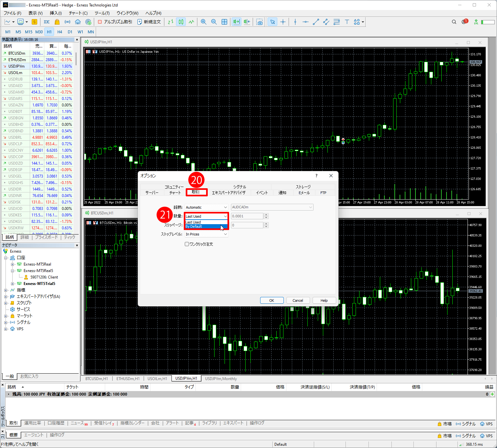The image size is (497, 448).
Task: Click the chart screenshot camera icon
Action: (260, 22)
